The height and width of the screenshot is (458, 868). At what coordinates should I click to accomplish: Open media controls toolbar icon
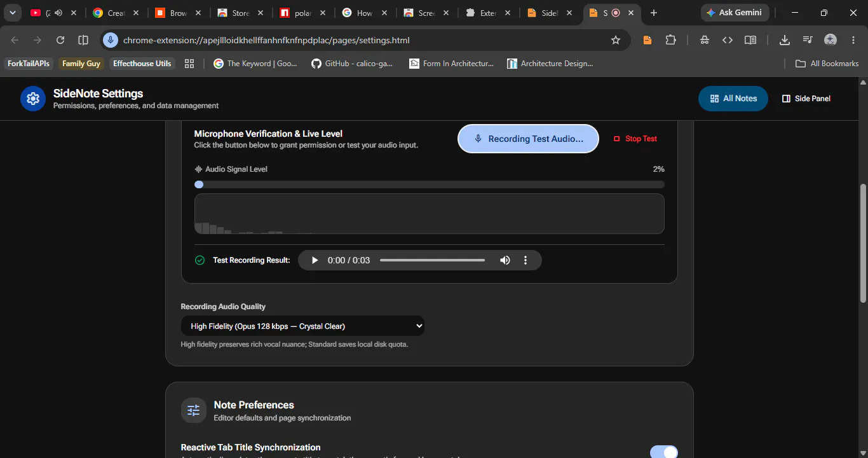coord(808,40)
